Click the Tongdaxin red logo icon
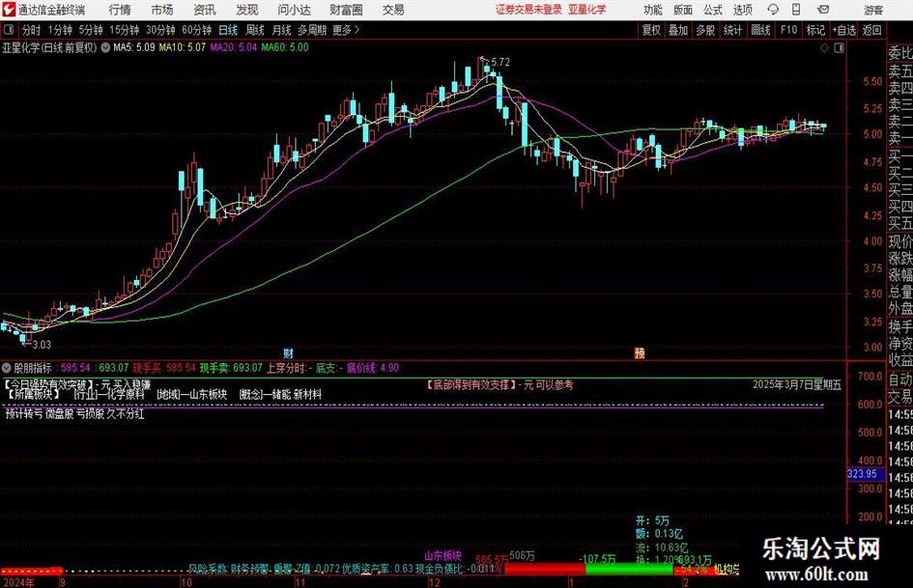The image size is (913, 588). tap(8, 10)
